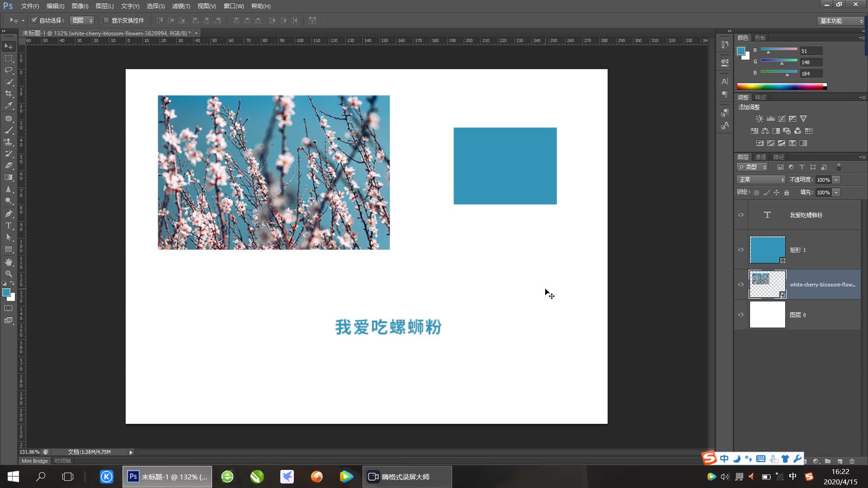868x488 pixels.
Task: Click the delete layer trash icon
Action: (852, 461)
